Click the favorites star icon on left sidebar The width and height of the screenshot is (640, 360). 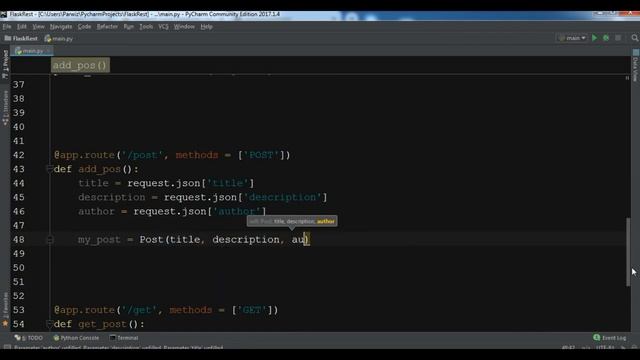pos(5,324)
